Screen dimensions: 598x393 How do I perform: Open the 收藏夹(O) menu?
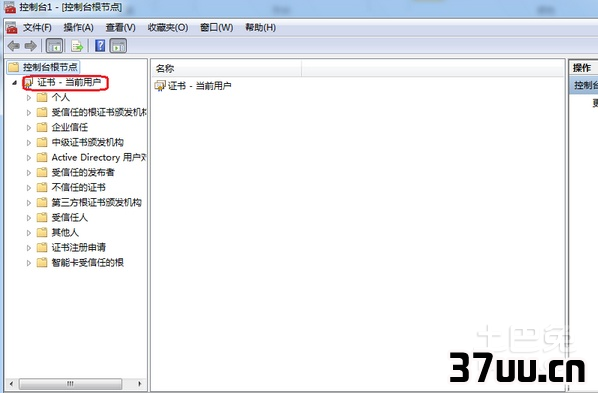pos(168,27)
